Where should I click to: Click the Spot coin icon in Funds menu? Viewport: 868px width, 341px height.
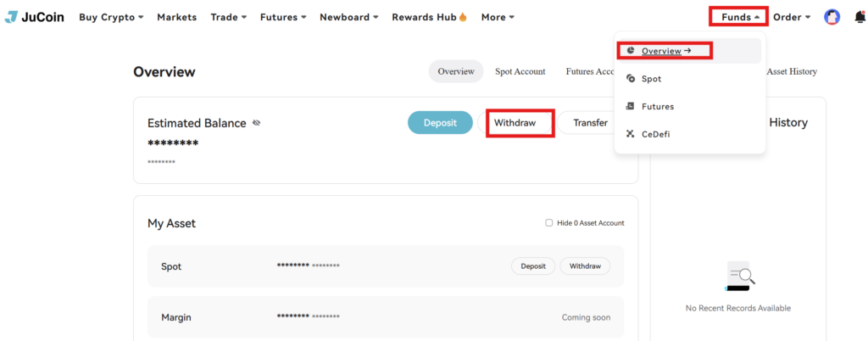631,79
